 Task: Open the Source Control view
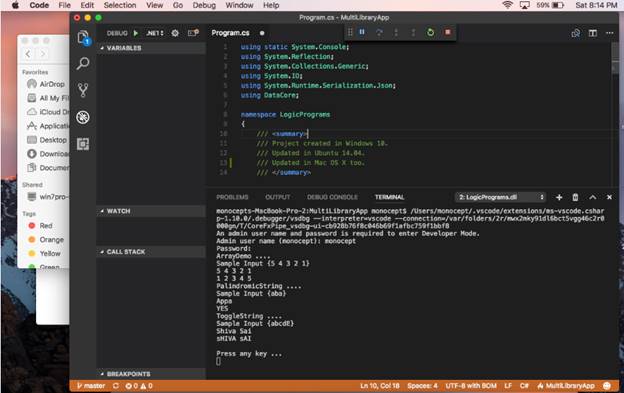[x=83, y=90]
